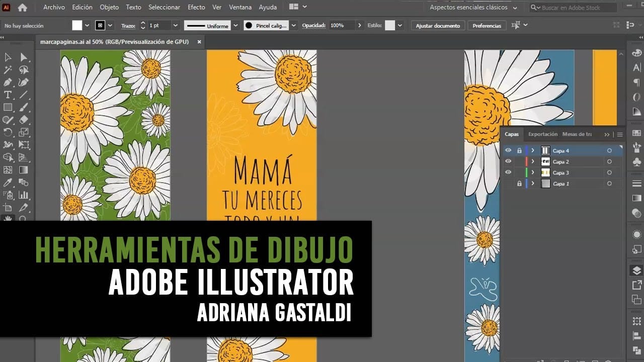Select the Line Segment tool
Viewport: 644px width, 362px height.
coord(24,95)
